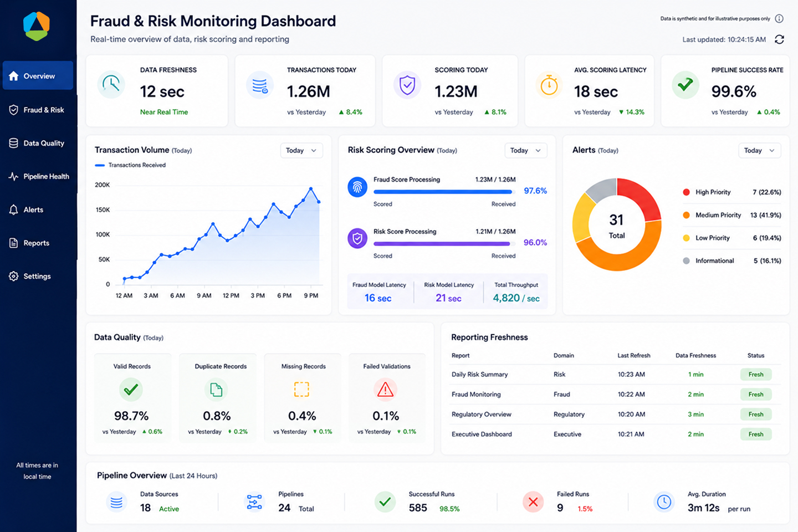Click the Fraud Monitoring report name
Image resolution: width=798 pixels, height=532 pixels.
[x=476, y=395]
